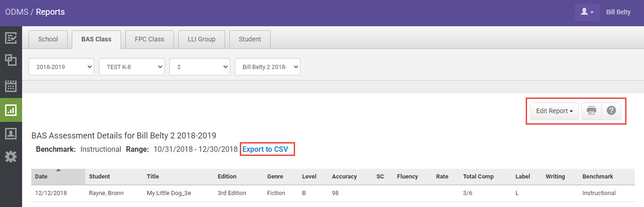Expand the TEST K-8 school dropdown
644x207 pixels.
pyautogui.click(x=132, y=67)
